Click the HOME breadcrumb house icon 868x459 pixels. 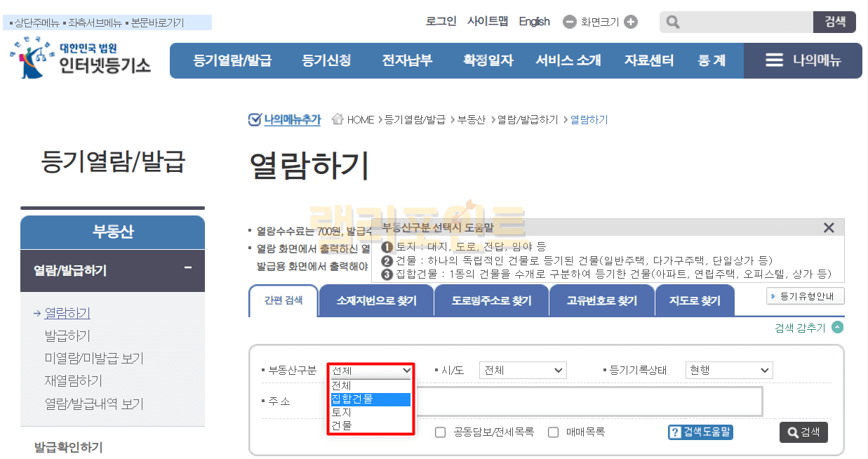click(x=338, y=119)
